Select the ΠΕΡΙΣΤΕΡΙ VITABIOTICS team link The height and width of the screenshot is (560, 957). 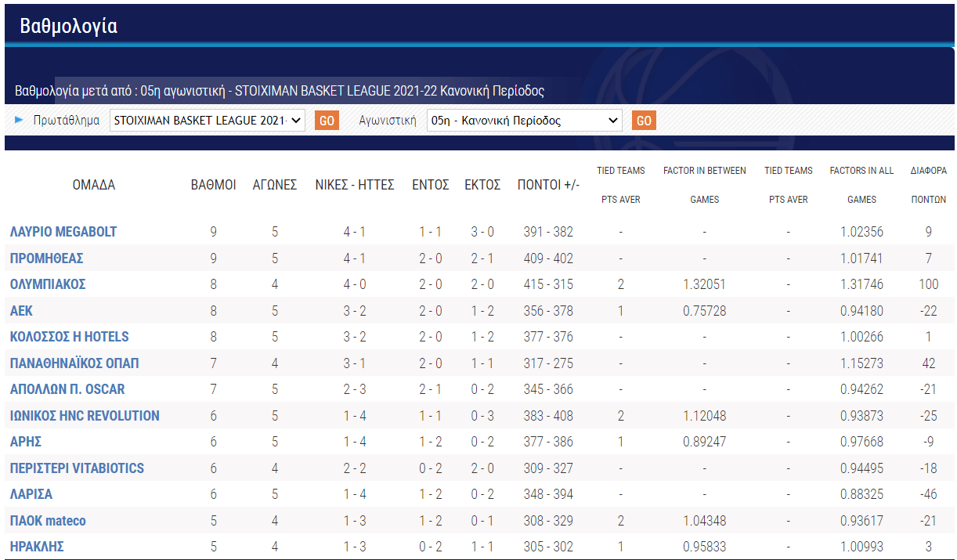(x=77, y=468)
